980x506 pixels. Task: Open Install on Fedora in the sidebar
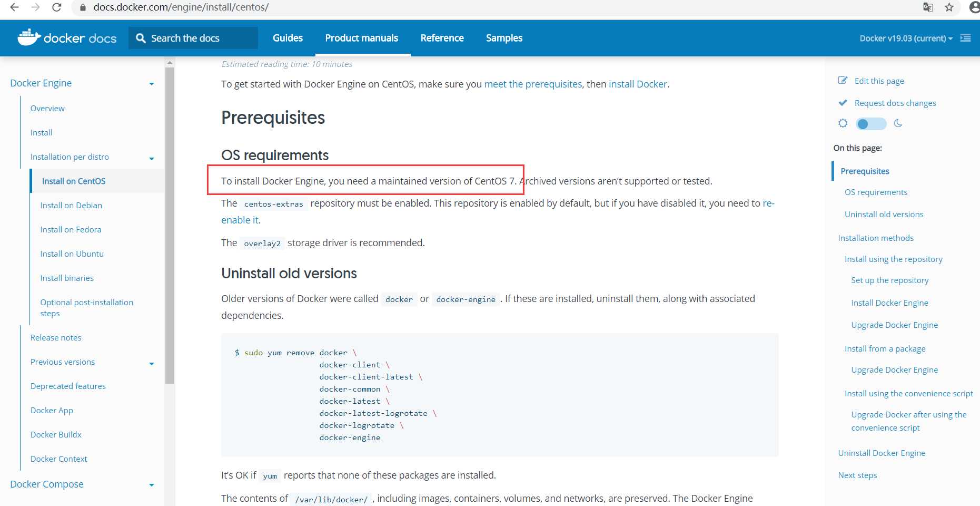point(71,229)
